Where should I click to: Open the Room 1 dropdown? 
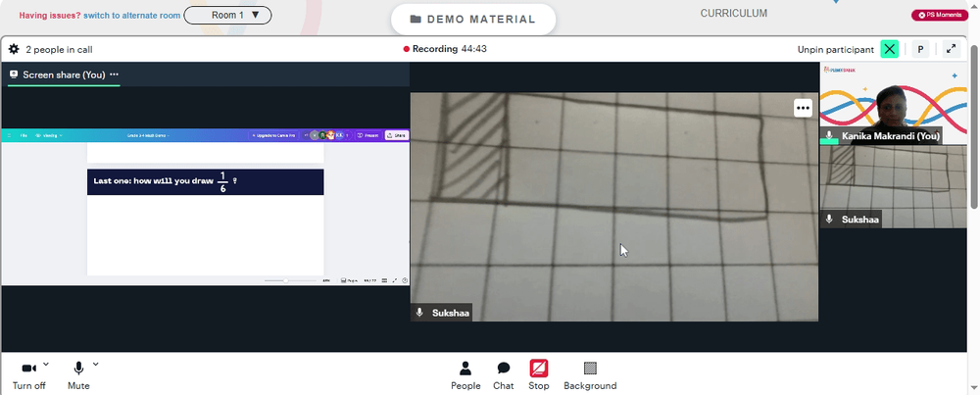(x=227, y=15)
